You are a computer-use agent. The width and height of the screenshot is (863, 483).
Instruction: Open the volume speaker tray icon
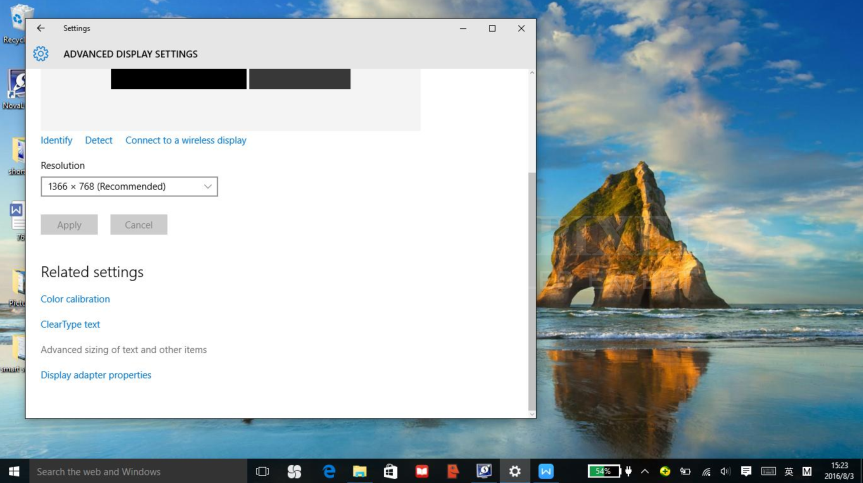coord(725,471)
